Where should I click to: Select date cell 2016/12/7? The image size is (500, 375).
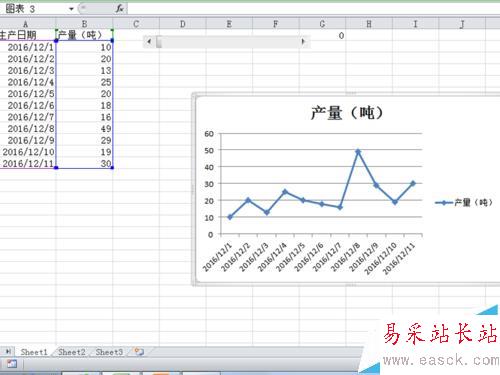pos(28,117)
